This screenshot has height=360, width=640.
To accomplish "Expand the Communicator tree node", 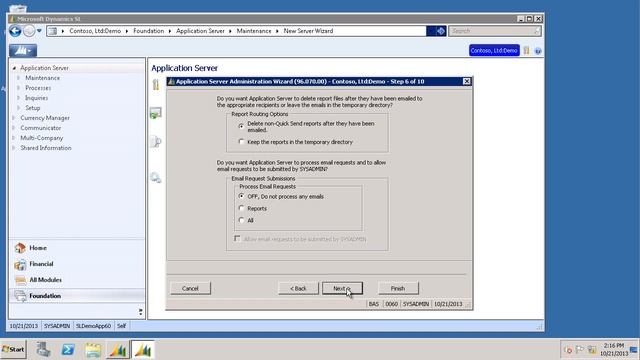I will click(13, 128).
